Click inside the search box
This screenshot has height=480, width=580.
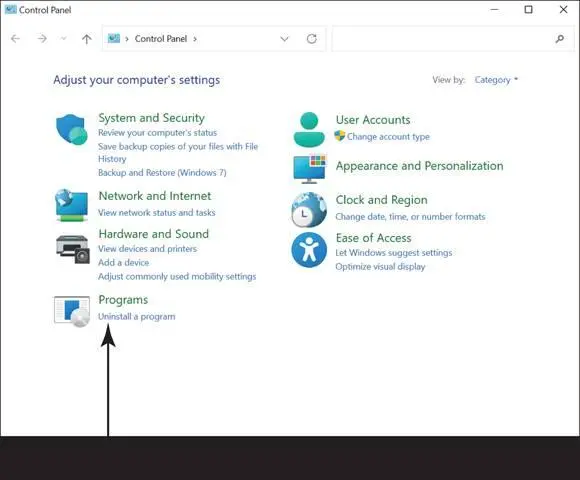453,38
